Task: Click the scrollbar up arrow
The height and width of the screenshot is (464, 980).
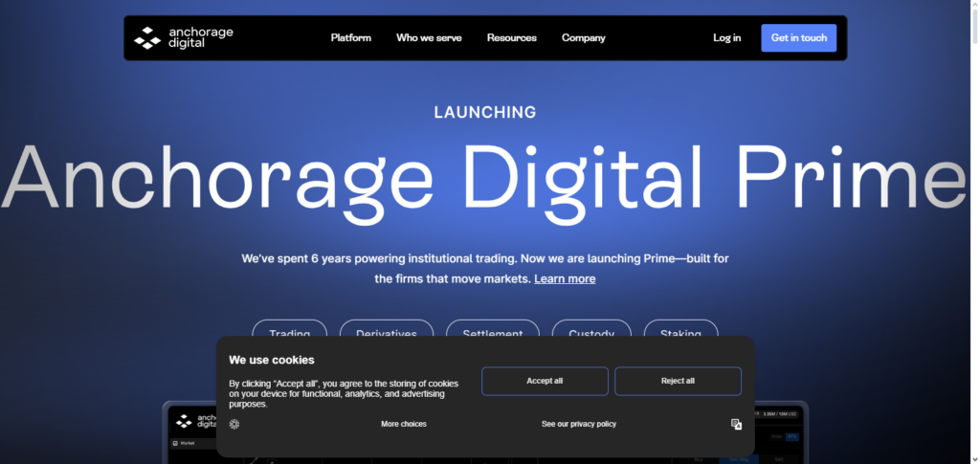Action: coord(975,5)
